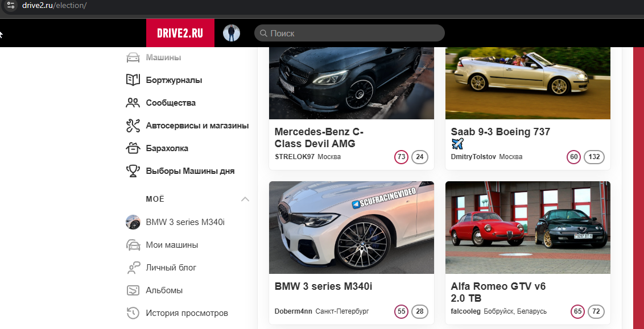
Task: Click the site info icon in the address bar
Action: (11, 6)
